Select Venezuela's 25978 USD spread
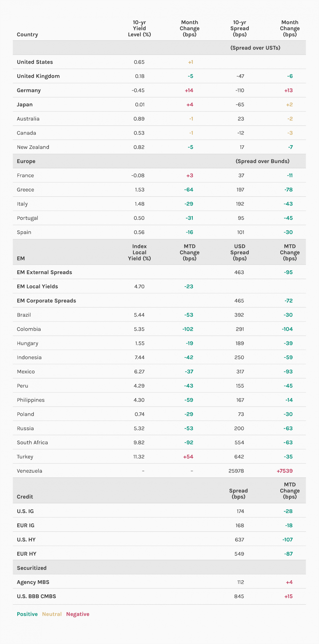The height and width of the screenshot is (644, 319). point(236,471)
